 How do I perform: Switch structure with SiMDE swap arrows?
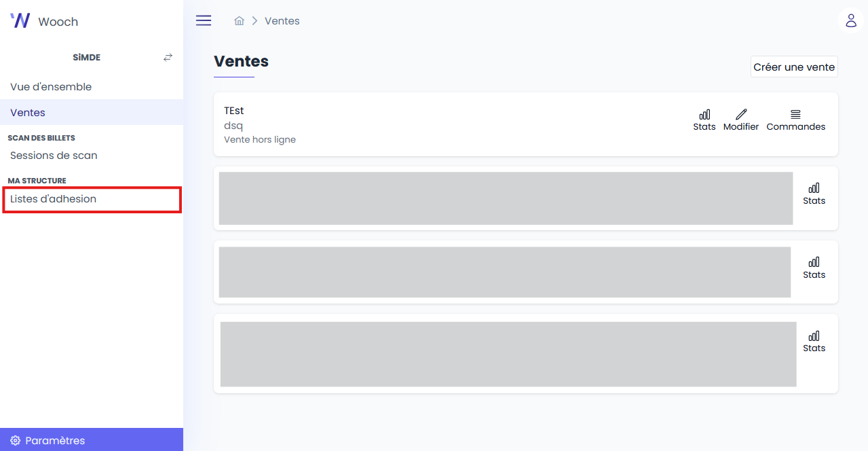168,58
